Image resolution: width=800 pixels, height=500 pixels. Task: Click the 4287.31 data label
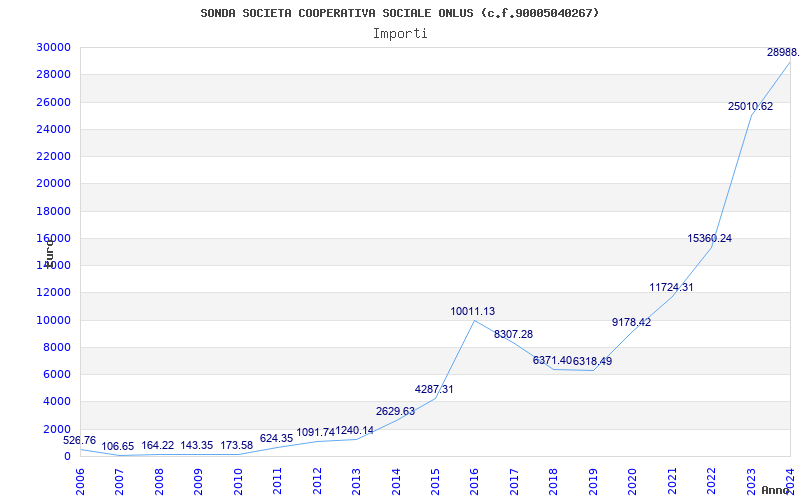(x=434, y=390)
